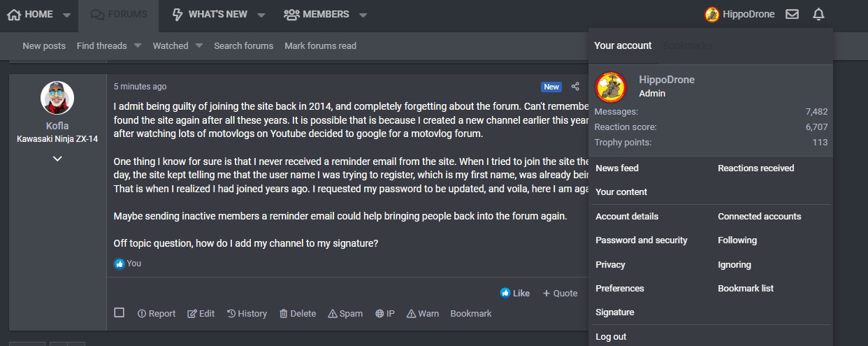Warn the post's author
This screenshot has width=868, height=346.
point(423,314)
